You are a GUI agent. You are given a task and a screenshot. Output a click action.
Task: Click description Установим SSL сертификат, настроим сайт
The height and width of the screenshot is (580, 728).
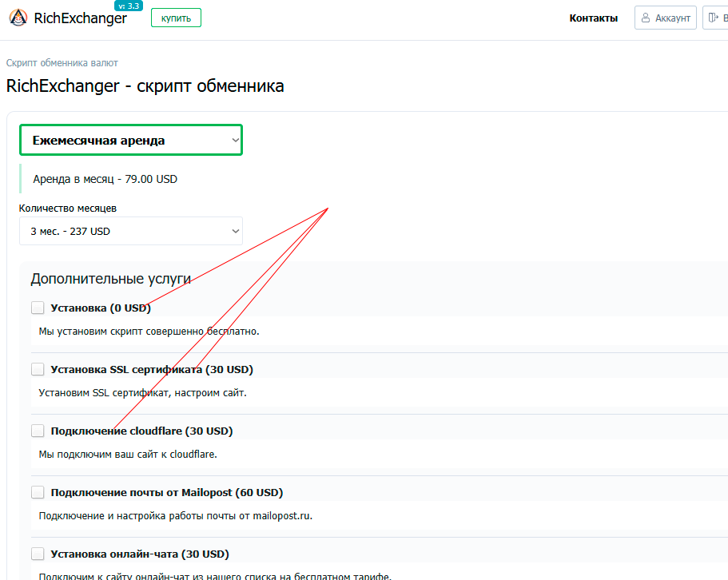coord(142,393)
